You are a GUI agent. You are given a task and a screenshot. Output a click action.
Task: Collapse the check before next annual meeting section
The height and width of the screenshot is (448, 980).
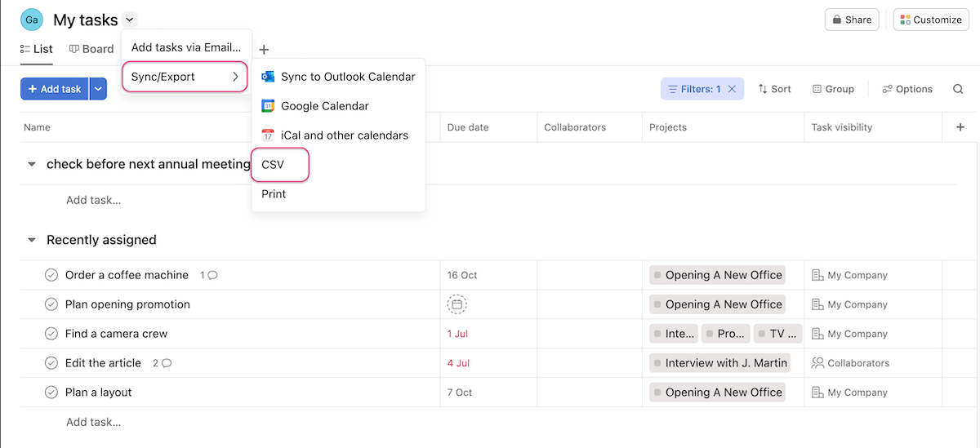pos(32,165)
